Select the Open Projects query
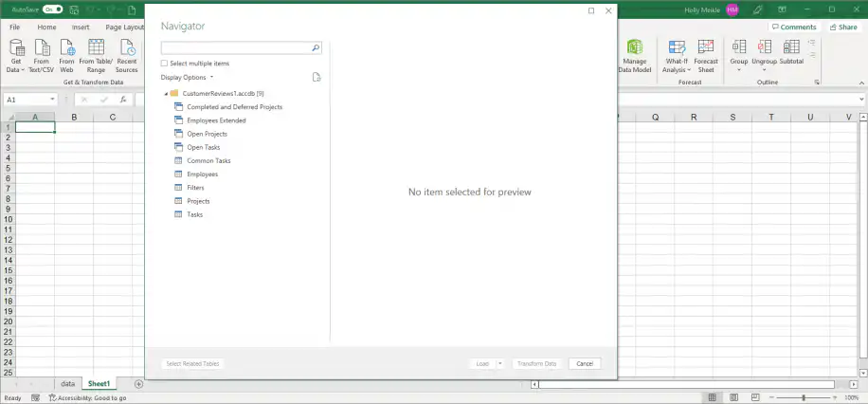Image resolution: width=868 pixels, height=404 pixels. pos(207,134)
